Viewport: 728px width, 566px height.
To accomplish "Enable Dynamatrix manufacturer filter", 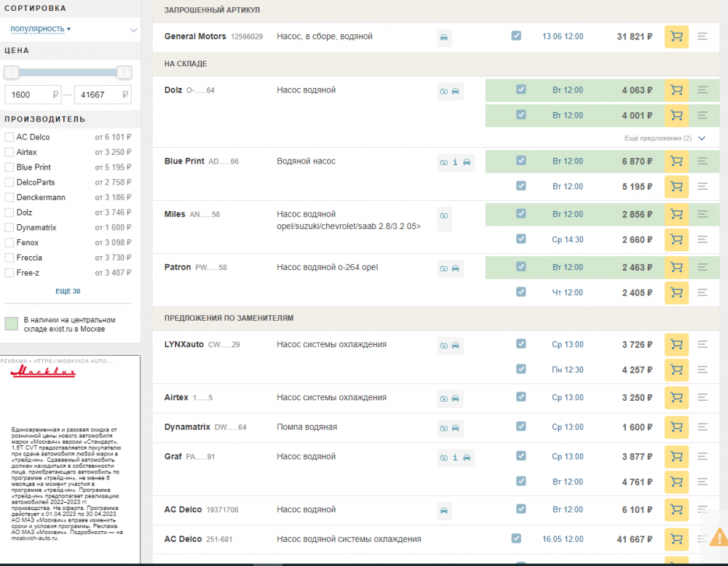I will 9,228.
